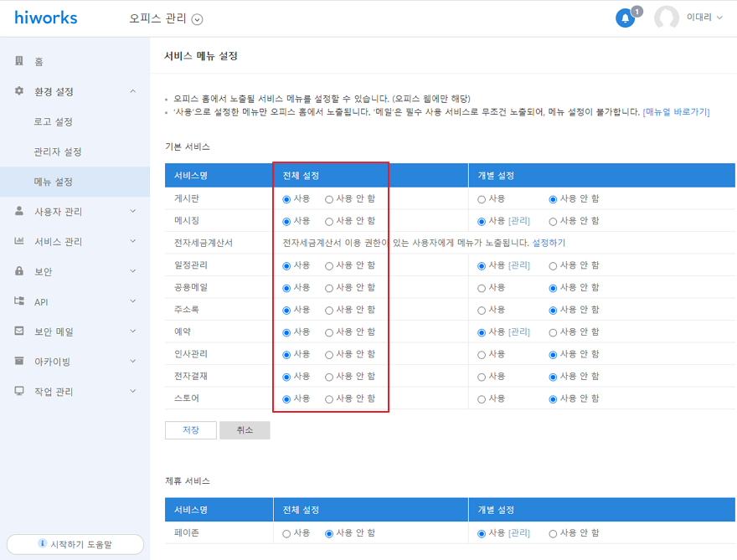Screen dimensions: 737x560
Task: Set 메시징 개별 설정 to 사용 안 함
Action: click(x=553, y=221)
